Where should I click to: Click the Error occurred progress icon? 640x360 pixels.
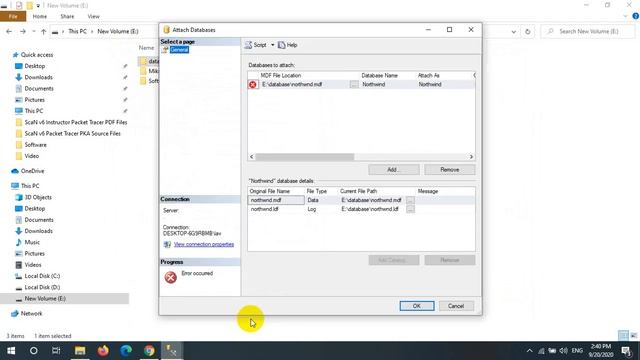click(171, 277)
